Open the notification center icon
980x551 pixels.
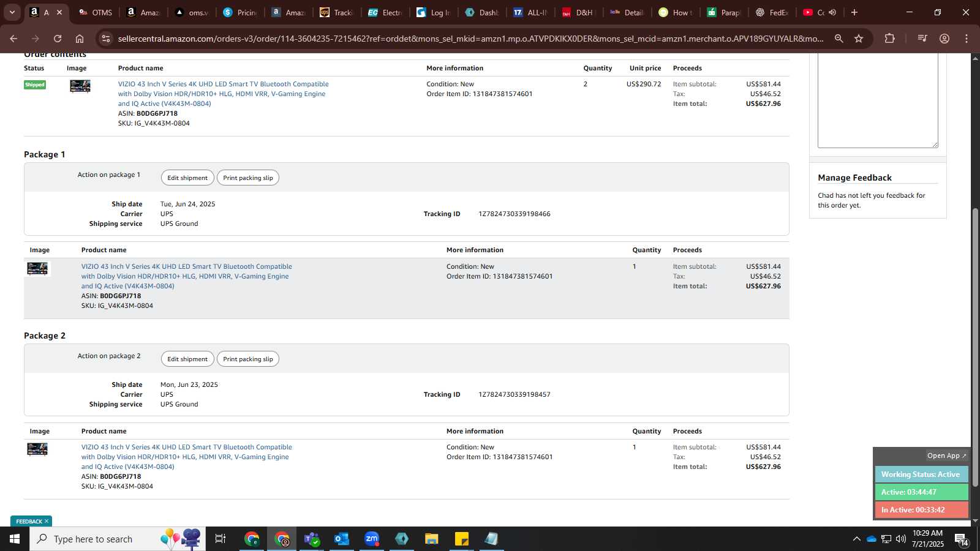point(962,539)
